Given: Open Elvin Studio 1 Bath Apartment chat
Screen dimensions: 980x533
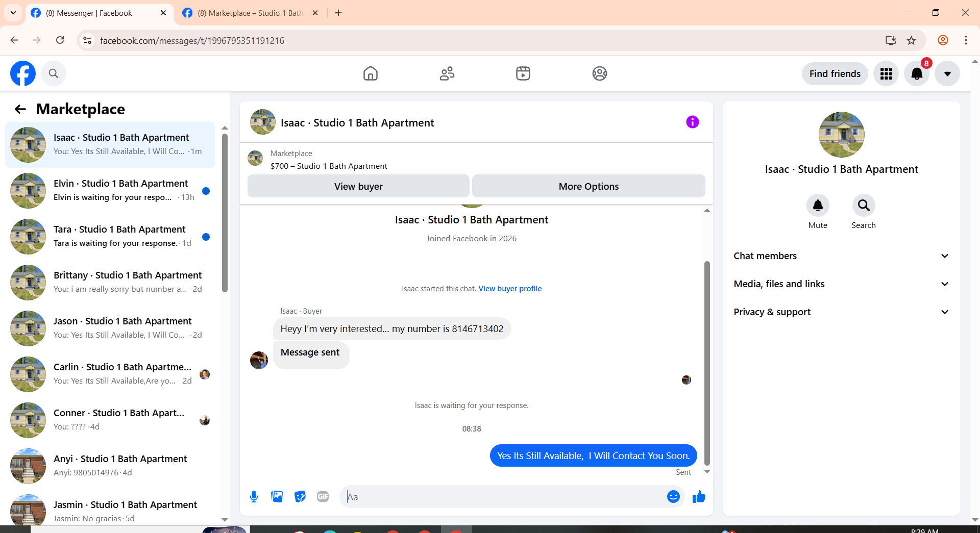Looking at the screenshot, I should [x=110, y=191].
